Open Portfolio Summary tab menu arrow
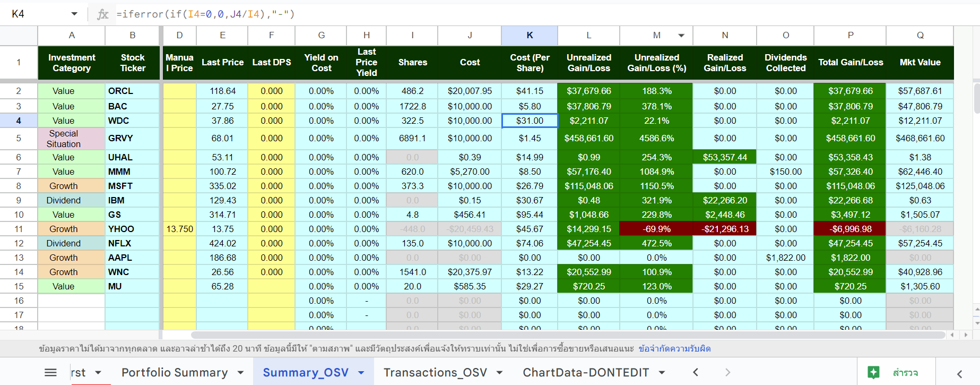This screenshot has height=385, width=980. click(240, 373)
